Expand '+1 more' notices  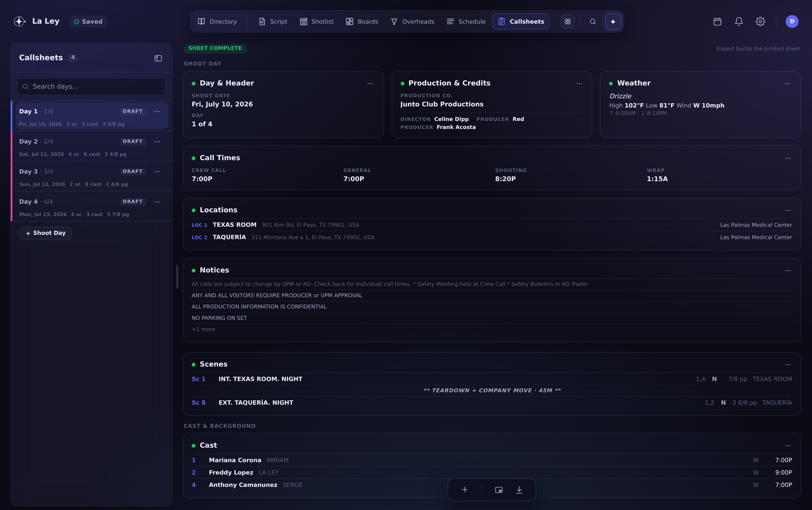click(x=203, y=329)
